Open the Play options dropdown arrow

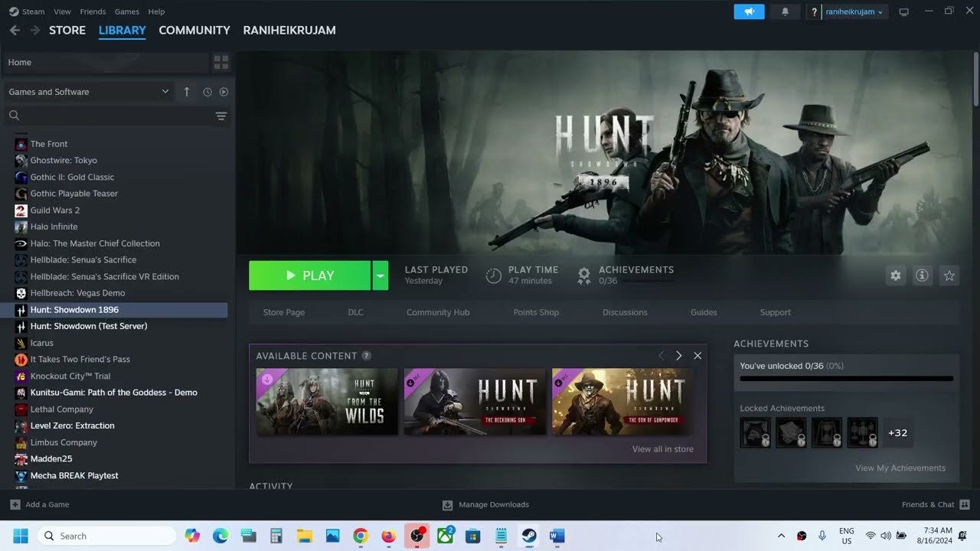point(381,275)
